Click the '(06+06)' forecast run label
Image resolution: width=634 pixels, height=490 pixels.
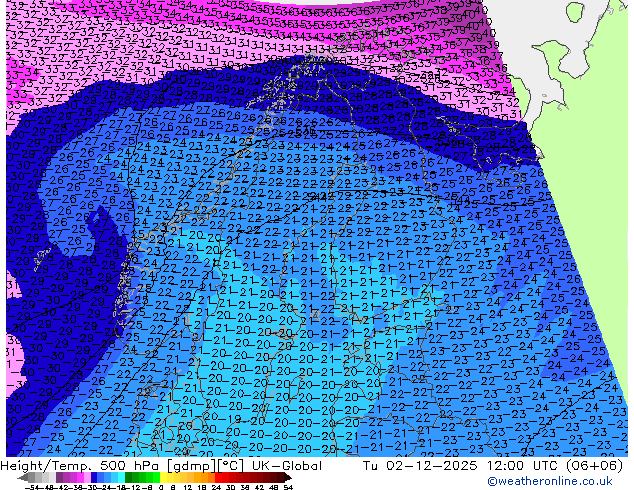tap(594, 466)
